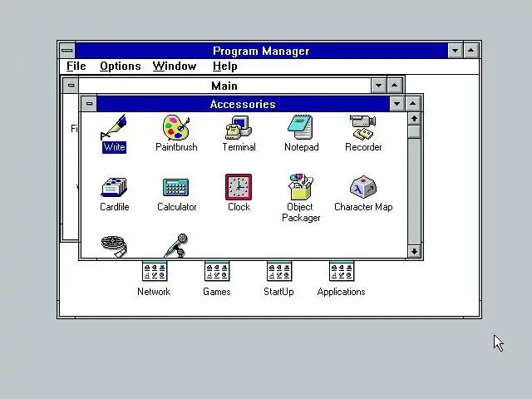
Task: Minimize the Accessories window
Action: pyautogui.click(x=397, y=104)
